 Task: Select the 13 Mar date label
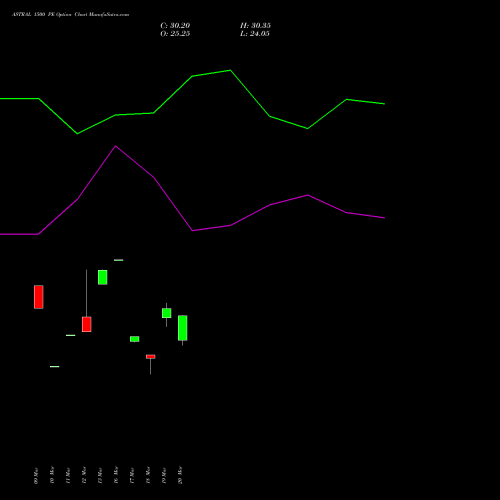(100, 476)
